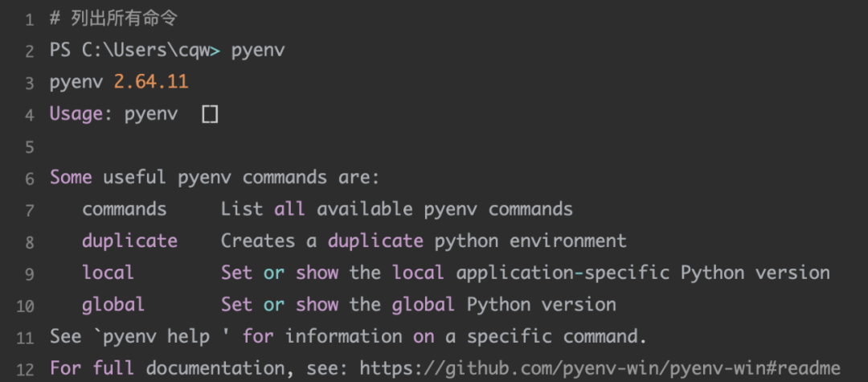Click 'List all available pyenv commands' description
Viewport: 868px width, 382px height.
[x=397, y=209]
